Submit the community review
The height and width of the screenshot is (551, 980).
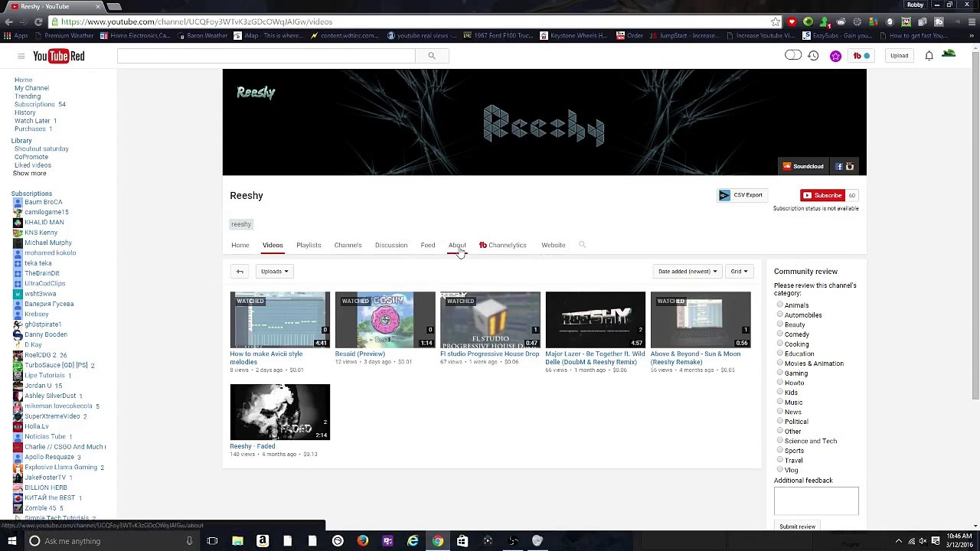(x=797, y=527)
